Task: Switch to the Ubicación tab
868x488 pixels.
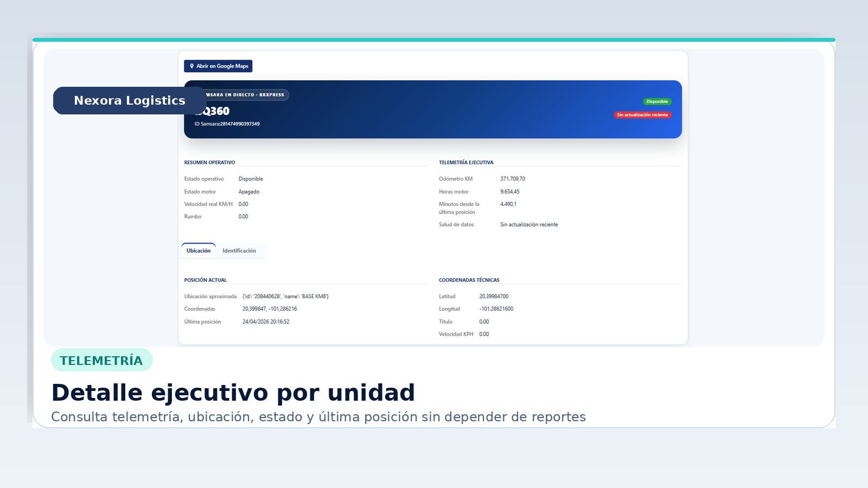Action: [199, 251]
